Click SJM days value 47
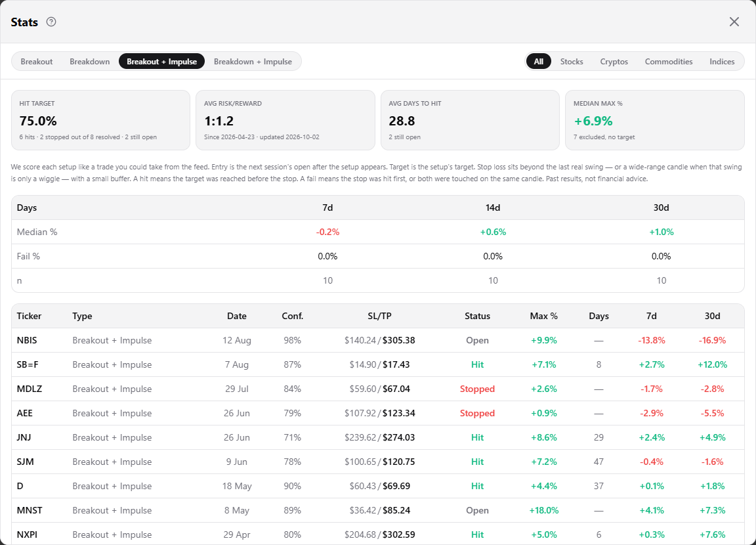Screen dimensions: 756x545 [598, 462]
